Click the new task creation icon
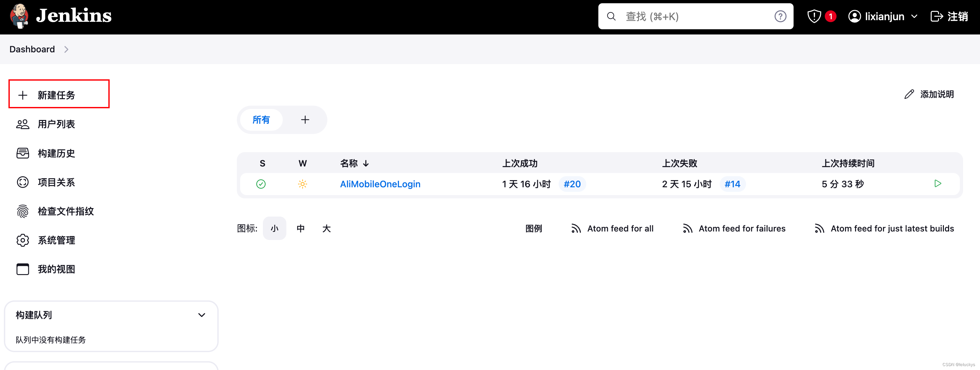 pyautogui.click(x=22, y=95)
